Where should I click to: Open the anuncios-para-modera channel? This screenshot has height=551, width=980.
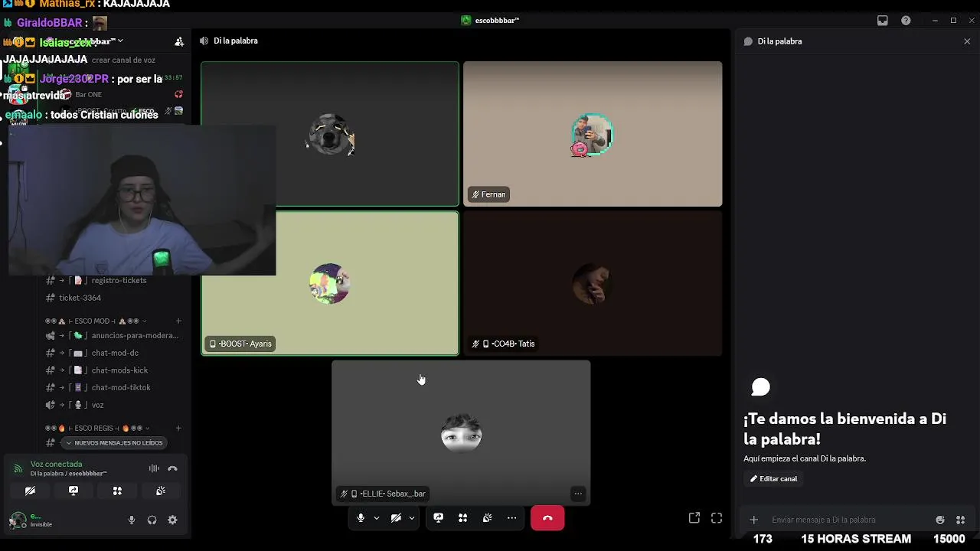(115, 335)
